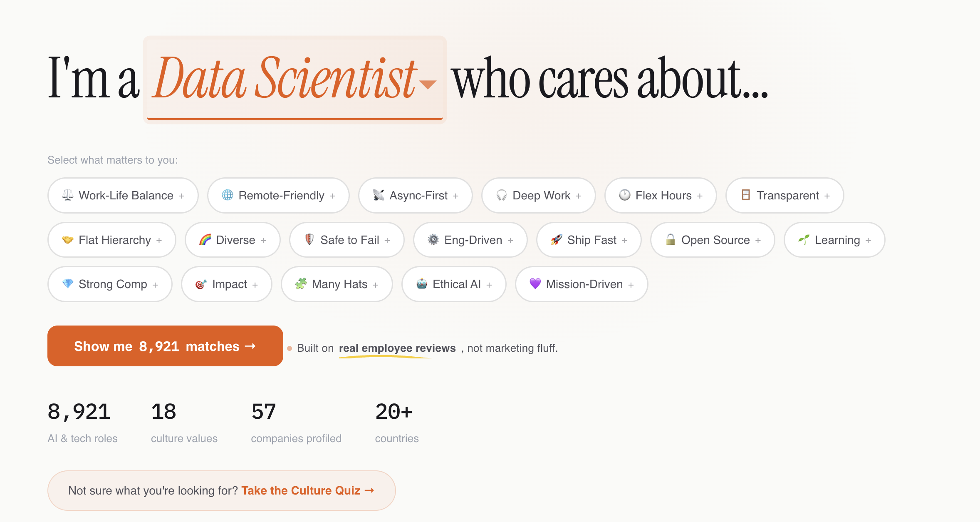Image resolution: width=980 pixels, height=522 pixels.
Task: Toggle the Mission-Driven filter
Action: pyautogui.click(x=581, y=284)
